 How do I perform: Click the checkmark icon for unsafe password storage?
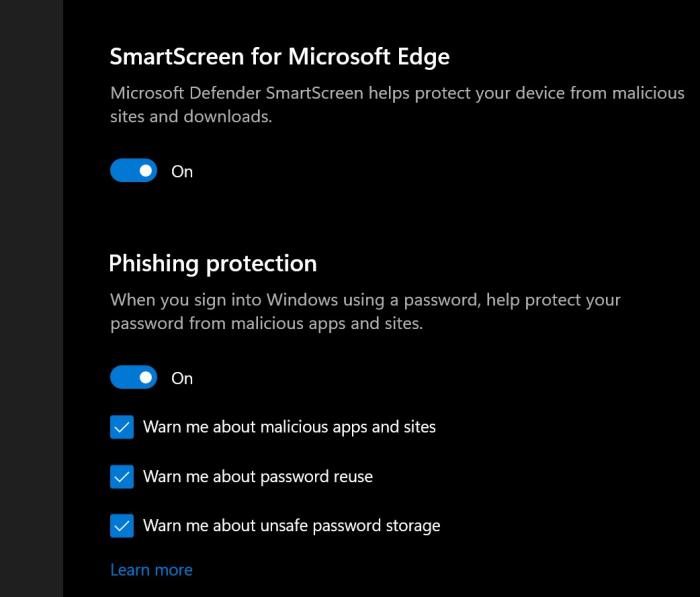122,526
